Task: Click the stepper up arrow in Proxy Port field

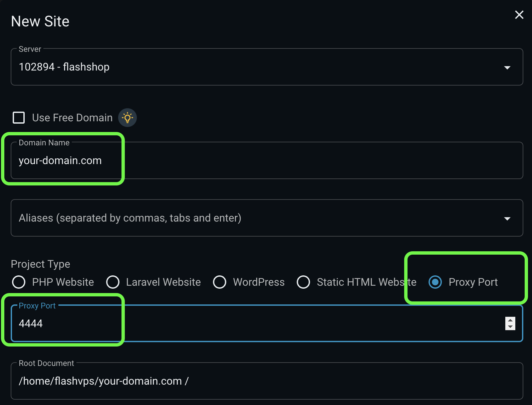Action: tap(510, 320)
